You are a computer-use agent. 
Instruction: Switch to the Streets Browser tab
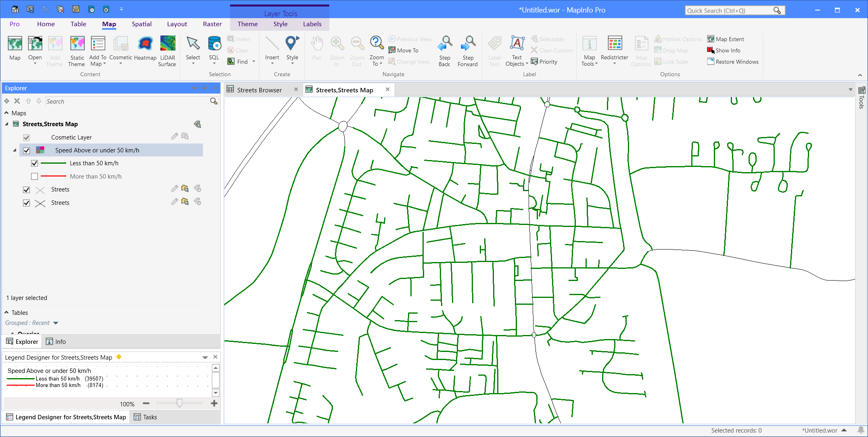[x=259, y=90]
